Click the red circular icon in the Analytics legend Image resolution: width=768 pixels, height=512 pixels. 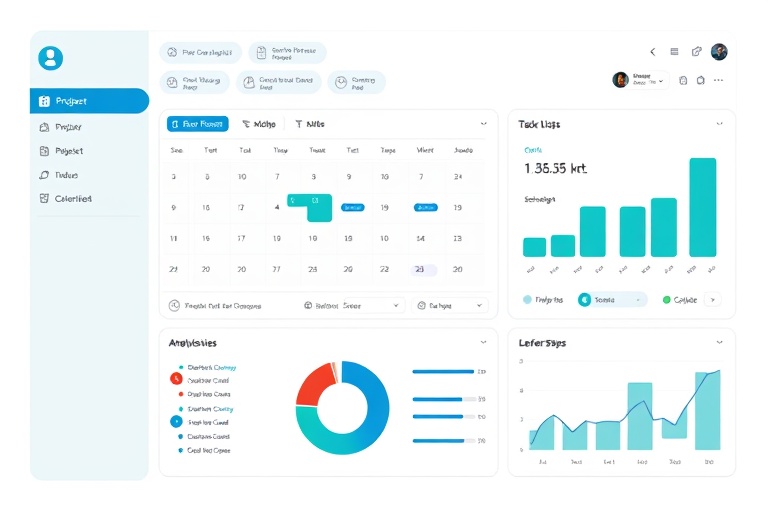point(176,378)
